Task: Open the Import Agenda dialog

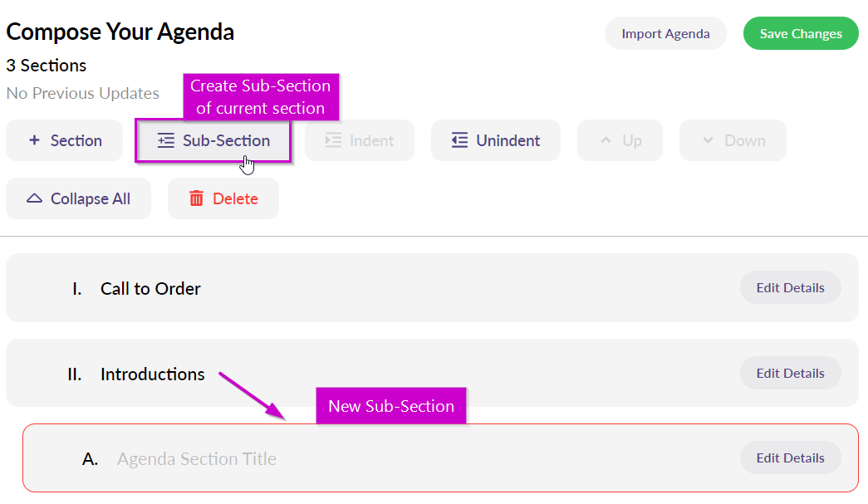Action: [x=664, y=33]
